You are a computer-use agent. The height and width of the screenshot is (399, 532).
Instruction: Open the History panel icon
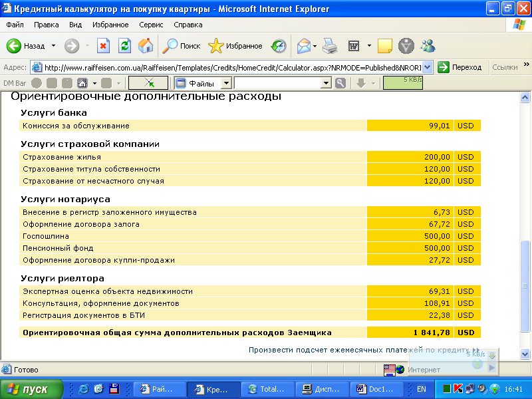click(278, 46)
